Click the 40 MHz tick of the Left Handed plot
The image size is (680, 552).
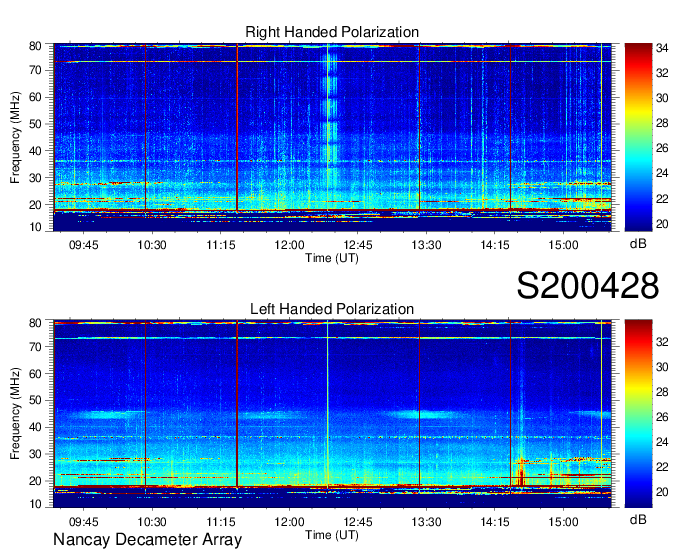tap(35, 427)
